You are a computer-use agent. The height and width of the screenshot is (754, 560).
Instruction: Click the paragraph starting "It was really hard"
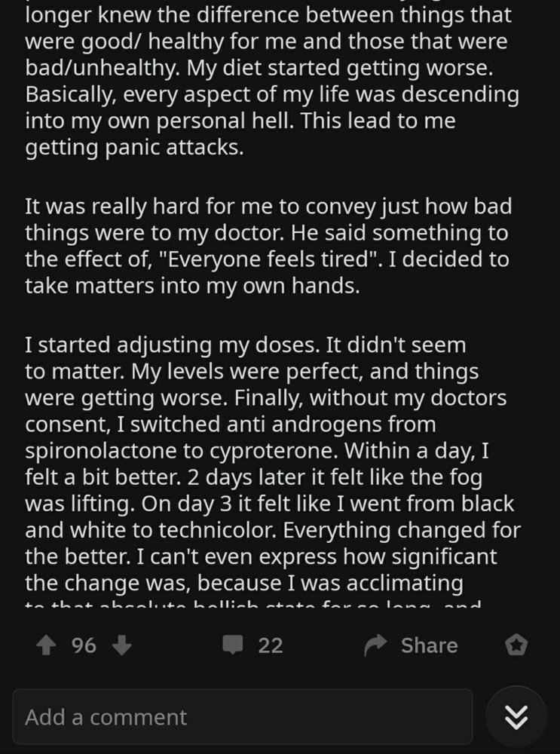click(267, 245)
